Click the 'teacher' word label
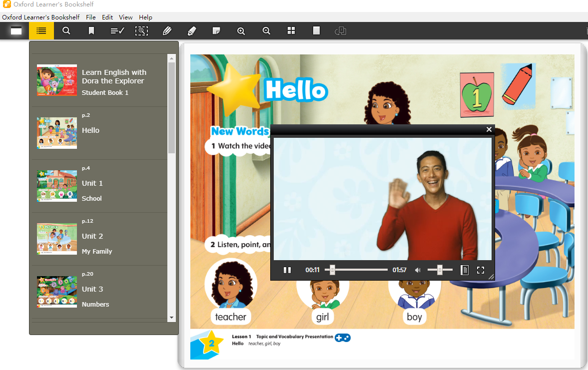The width and height of the screenshot is (588, 370). point(231,317)
